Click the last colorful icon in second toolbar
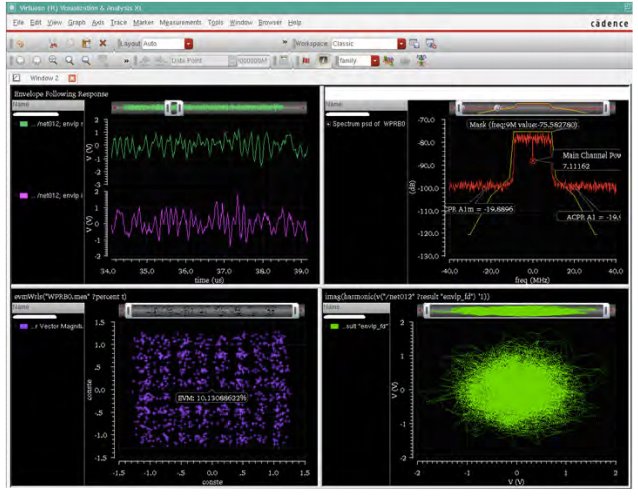Viewport: 638px width, 497px height. (x=422, y=61)
